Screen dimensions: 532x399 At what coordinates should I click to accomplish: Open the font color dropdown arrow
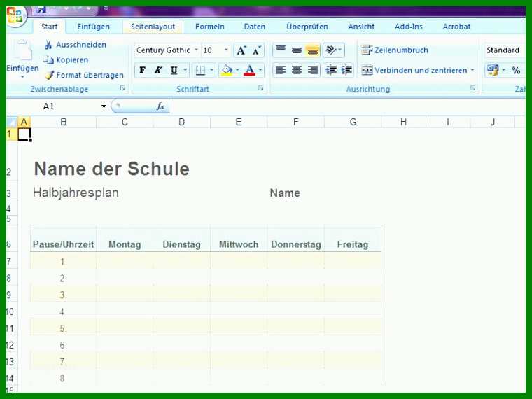point(260,70)
